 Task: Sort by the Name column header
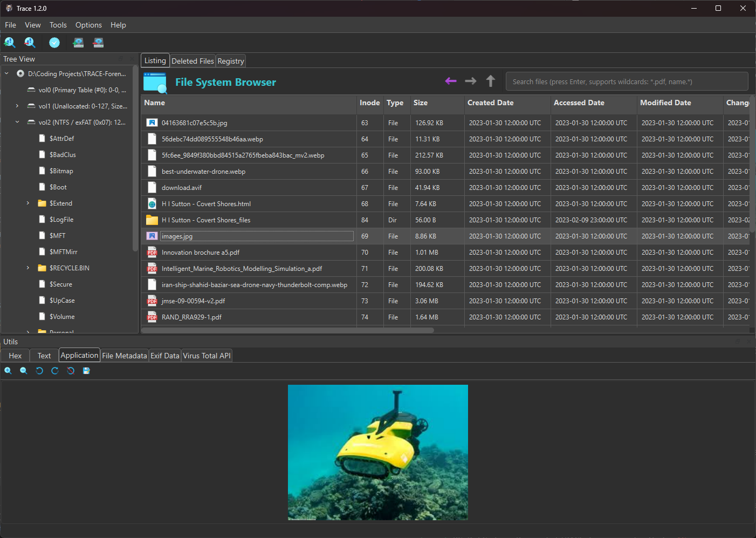coord(249,105)
